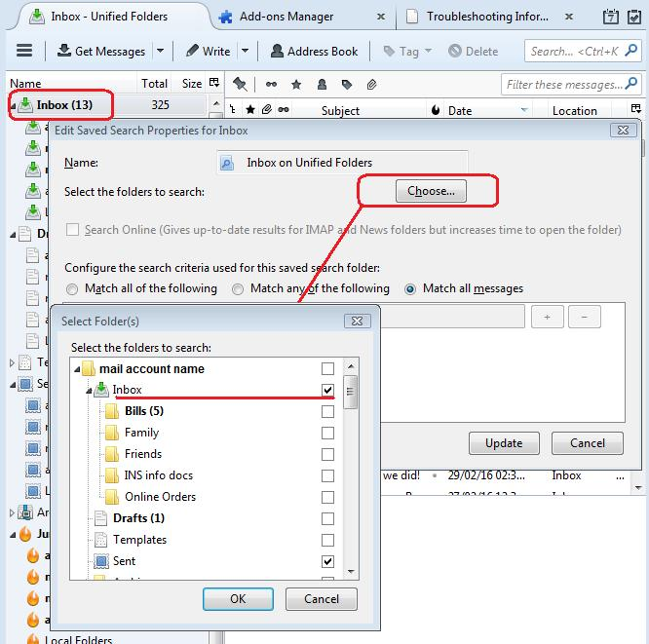Select Match any of the following
Viewport: 649px width, 644px height.
coord(238,289)
